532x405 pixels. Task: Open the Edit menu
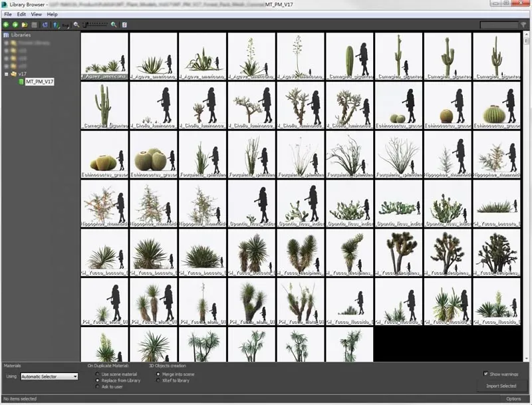(22, 14)
